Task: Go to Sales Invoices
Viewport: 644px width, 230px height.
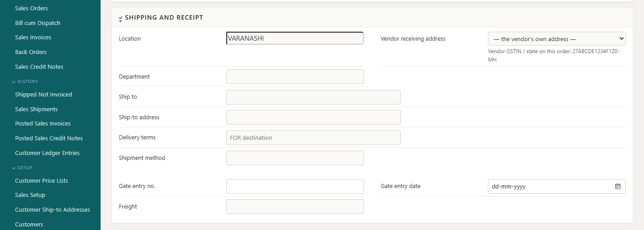Action: [x=33, y=38]
